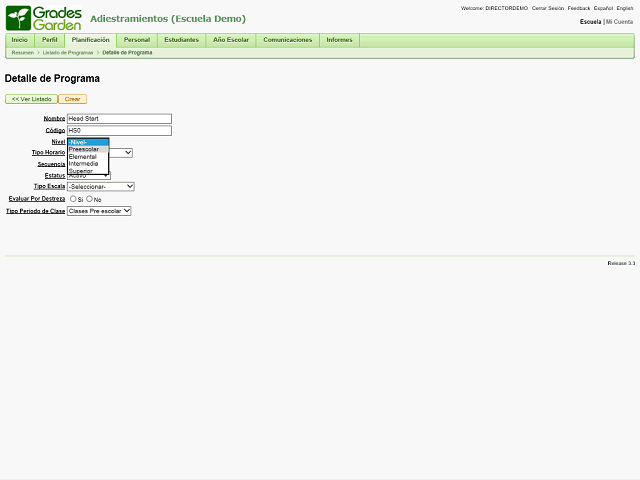640x480 pixels.
Task: Click the Nombre field label
Action: (x=54, y=119)
